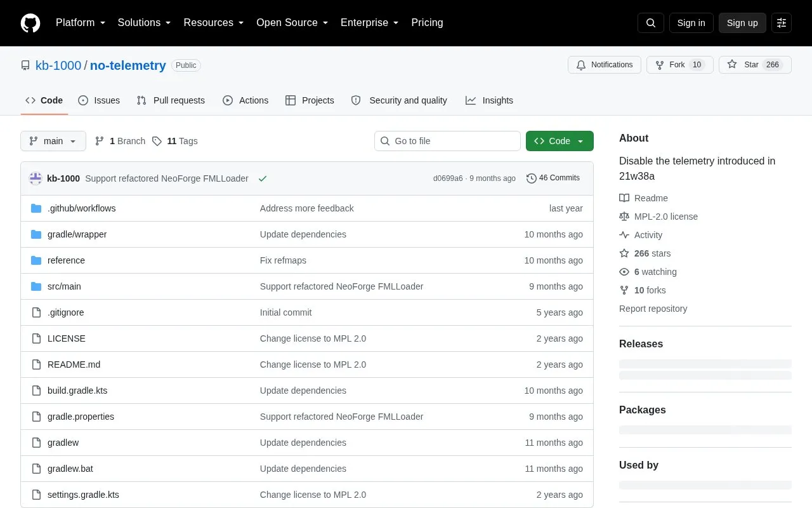Click the gradle/wrapper folder icon
This screenshot has height=508, width=812.
pyautogui.click(x=36, y=234)
